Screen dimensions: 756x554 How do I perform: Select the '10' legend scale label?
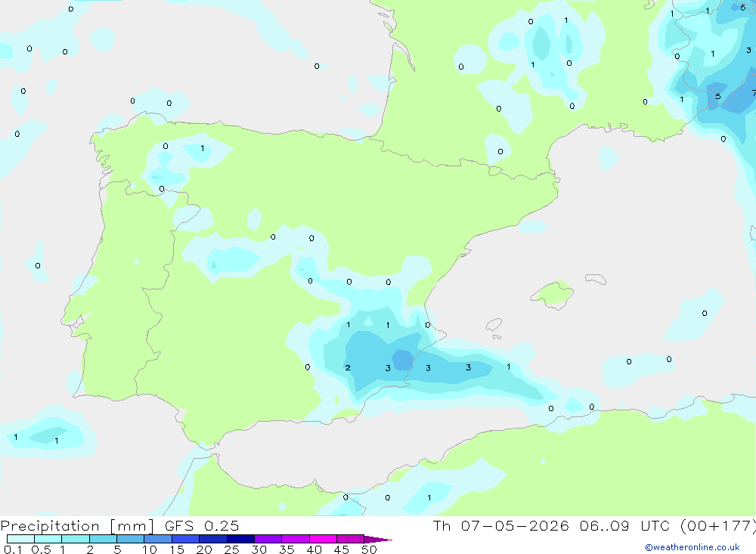[150, 549]
